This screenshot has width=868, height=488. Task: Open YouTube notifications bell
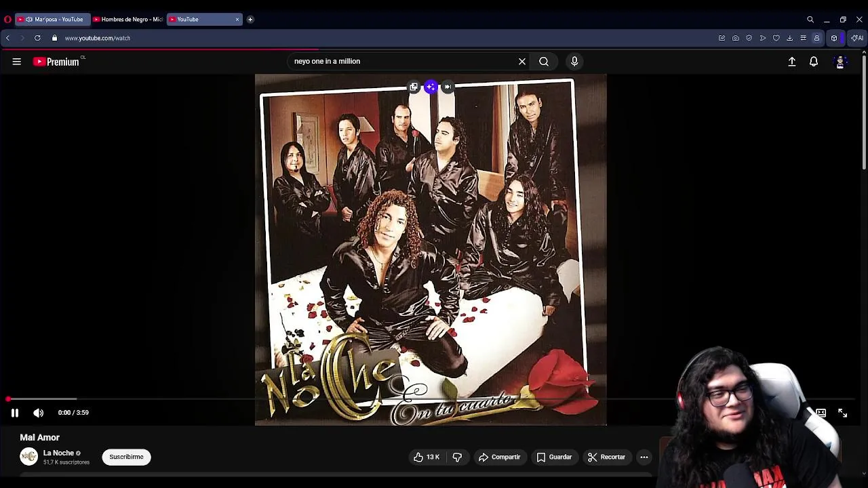point(814,62)
